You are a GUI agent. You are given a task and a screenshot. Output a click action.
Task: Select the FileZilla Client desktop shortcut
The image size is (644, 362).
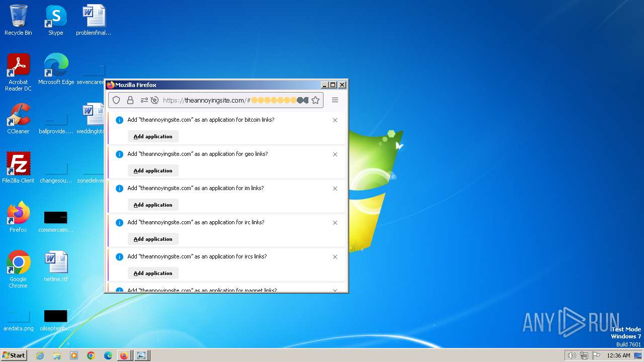tap(18, 167)
